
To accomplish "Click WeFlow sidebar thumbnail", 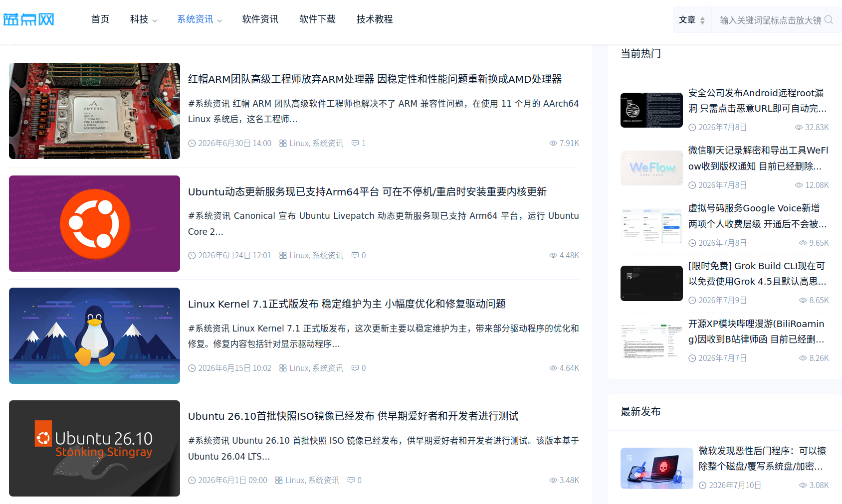I will (x=651, y=168).
